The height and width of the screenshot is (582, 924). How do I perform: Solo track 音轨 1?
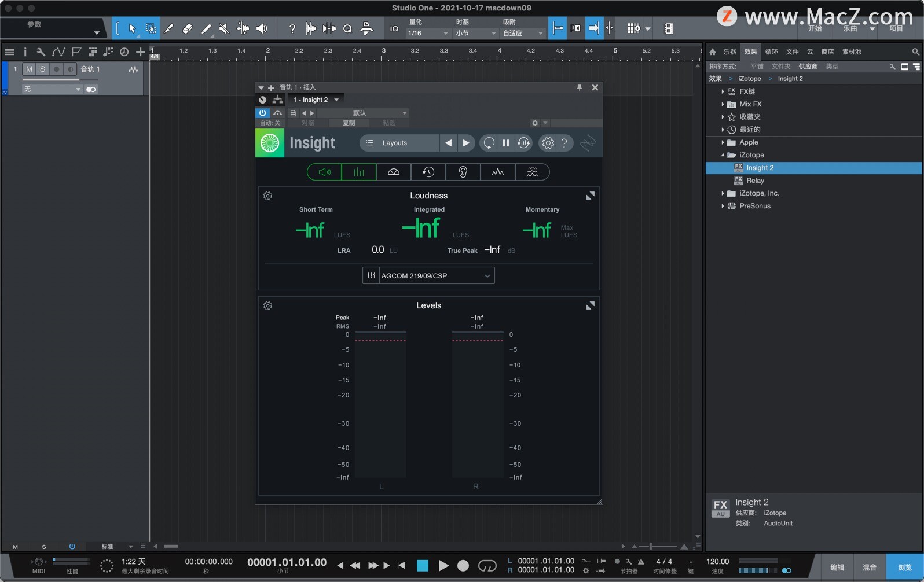point(42,69)
